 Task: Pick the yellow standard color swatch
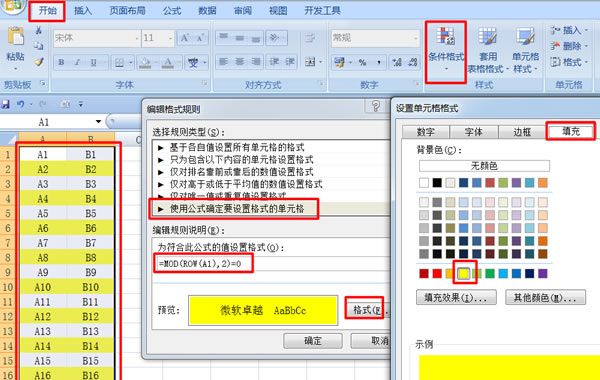[x=464, y=273]
